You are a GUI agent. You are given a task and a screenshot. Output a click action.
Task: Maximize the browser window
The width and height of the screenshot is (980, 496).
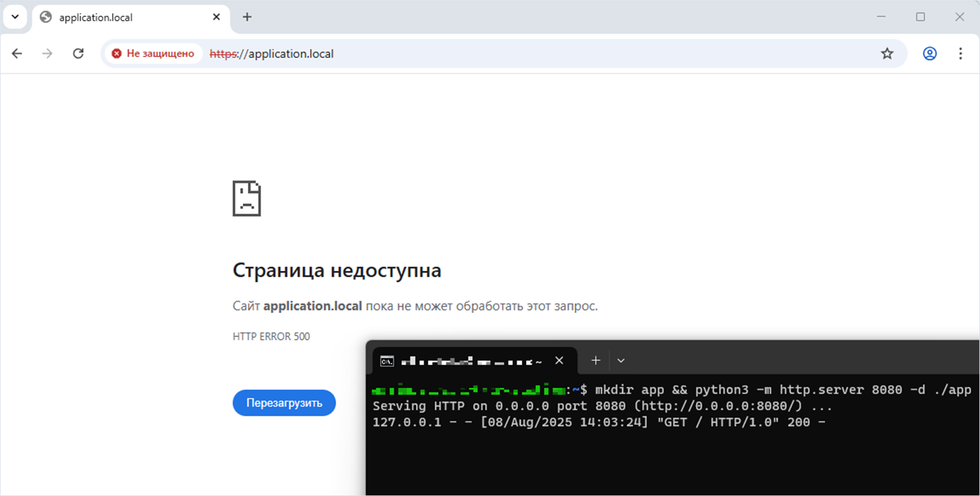(920, 17)
